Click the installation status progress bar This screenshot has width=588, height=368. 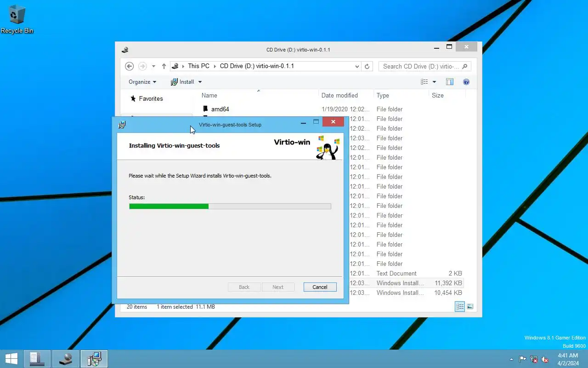pyautogui.click(x=230, y=207)
